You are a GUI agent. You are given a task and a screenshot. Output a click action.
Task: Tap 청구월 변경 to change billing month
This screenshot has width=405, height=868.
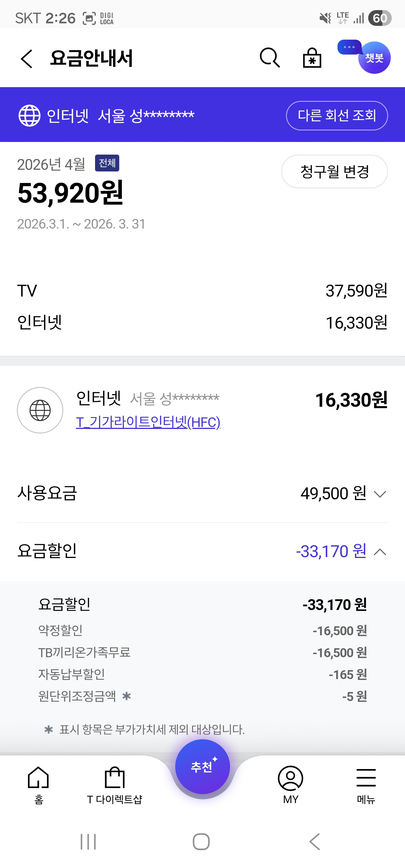click(334, 171)
